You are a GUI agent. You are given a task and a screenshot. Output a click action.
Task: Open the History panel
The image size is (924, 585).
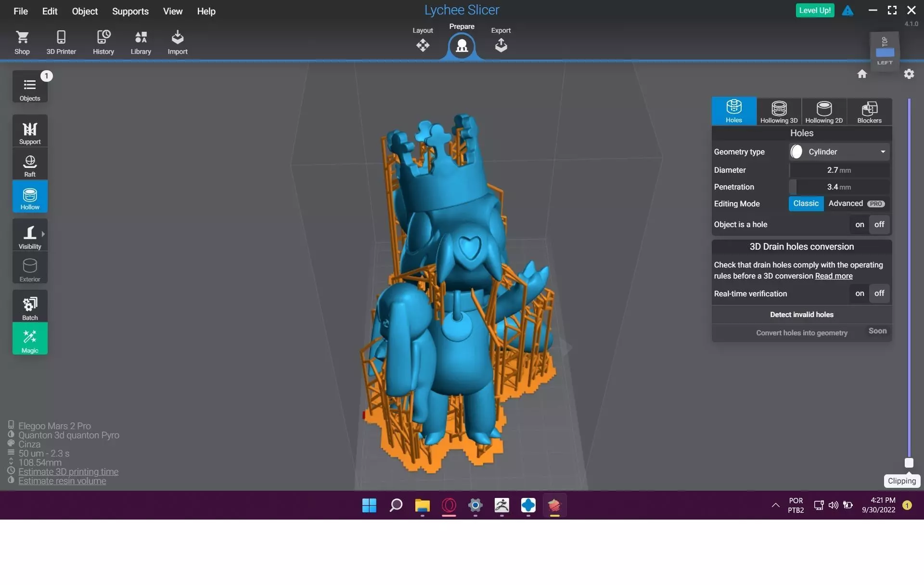point(103,42)
